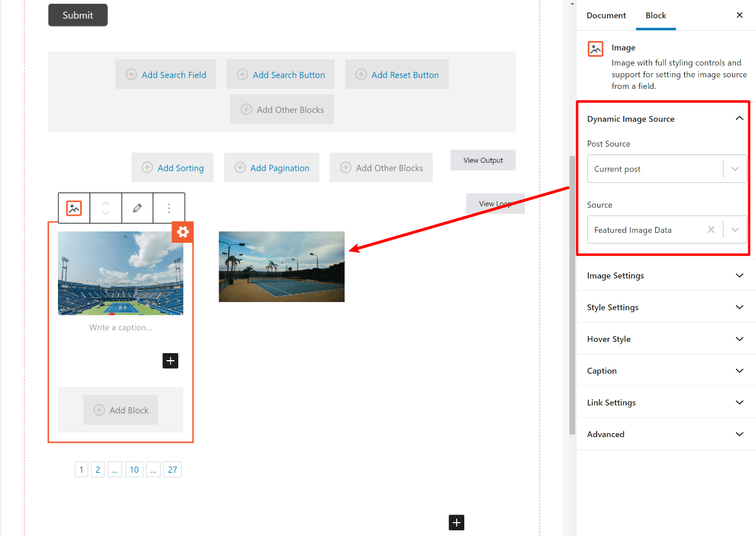Go to pagination page 10
Screen dimensions: 756x536
click(134, 469)
